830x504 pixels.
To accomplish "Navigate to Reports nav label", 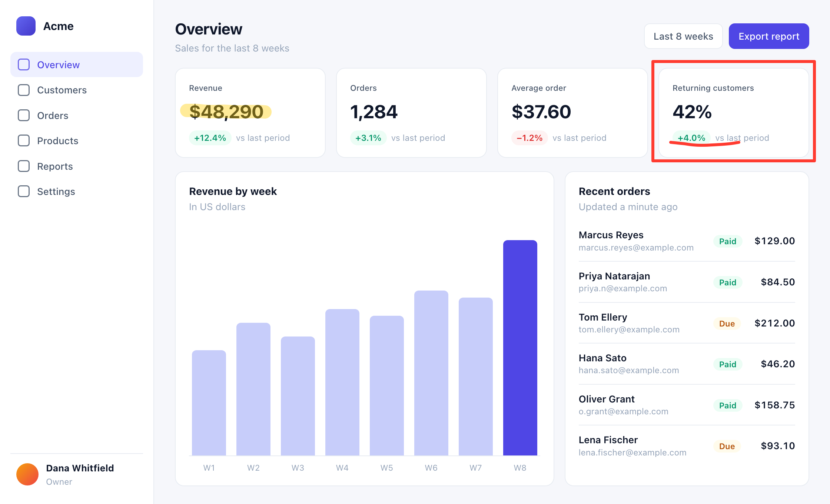I will click(x=55, y=166).
